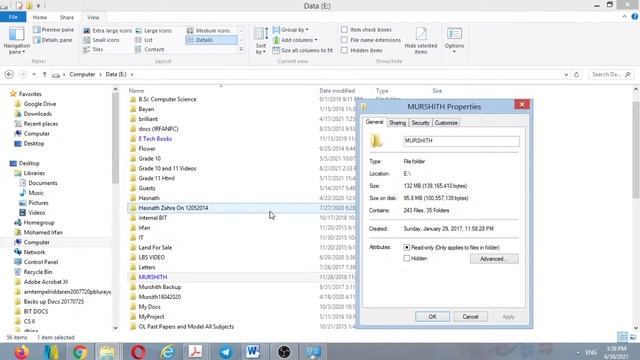
Task: Open the Navigation pane menu
Action: (x=16, y=41)
